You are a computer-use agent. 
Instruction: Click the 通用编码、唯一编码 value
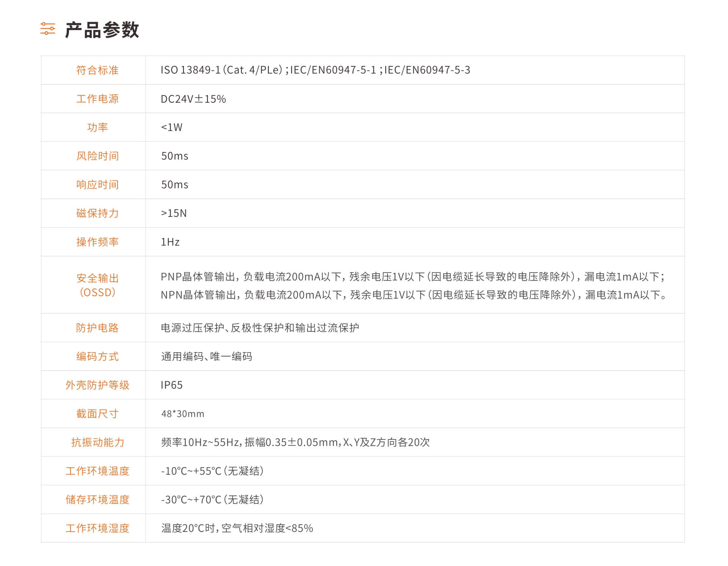207,356
